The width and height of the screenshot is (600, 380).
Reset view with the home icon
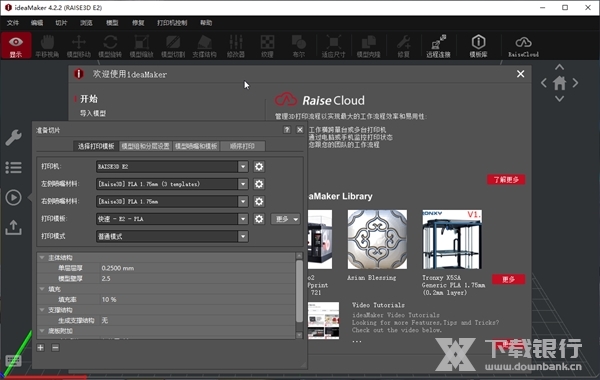click(559, 83)
